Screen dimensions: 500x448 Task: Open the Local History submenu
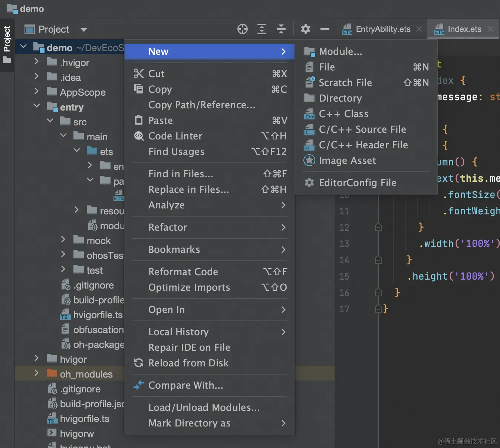pos(210,332)
